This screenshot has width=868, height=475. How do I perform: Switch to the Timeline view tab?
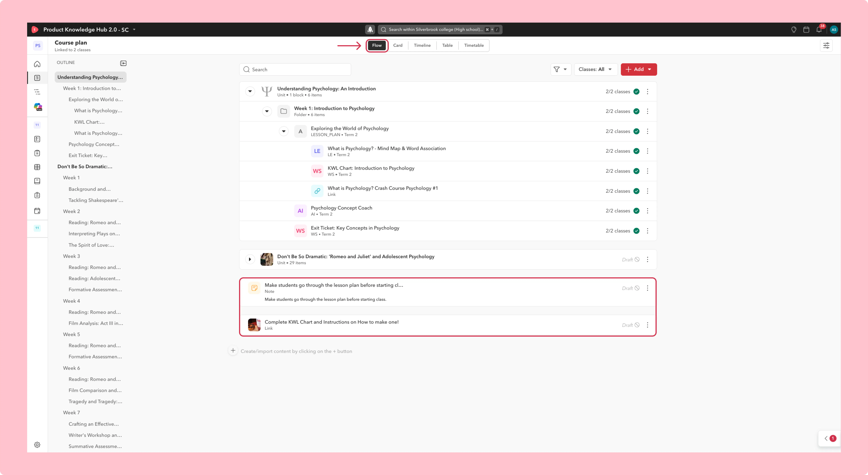(x=422, y=45)
